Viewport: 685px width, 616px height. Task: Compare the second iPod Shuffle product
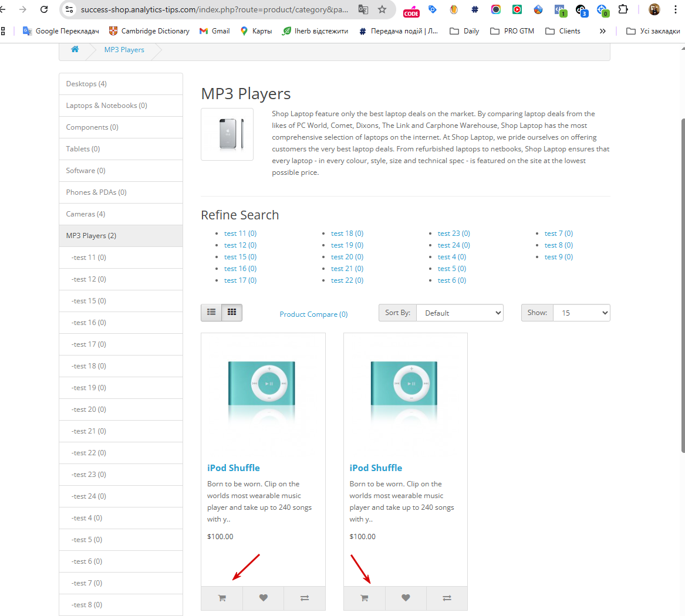(447, 598)
